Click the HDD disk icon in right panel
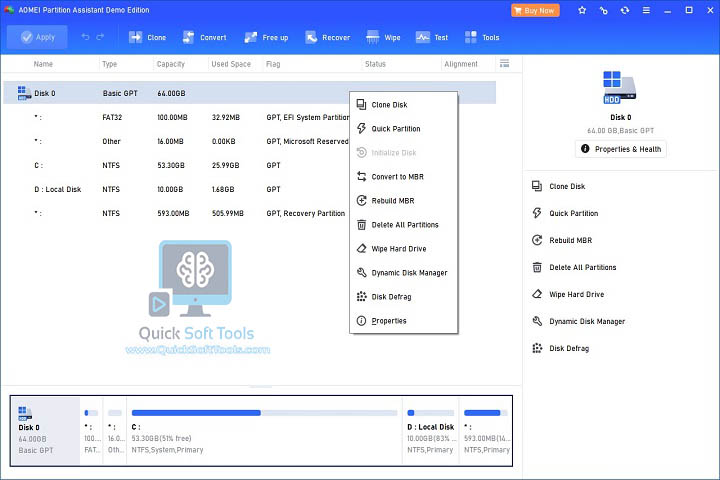The height and width of the screenshot is (480, 720). coord(620,88)
